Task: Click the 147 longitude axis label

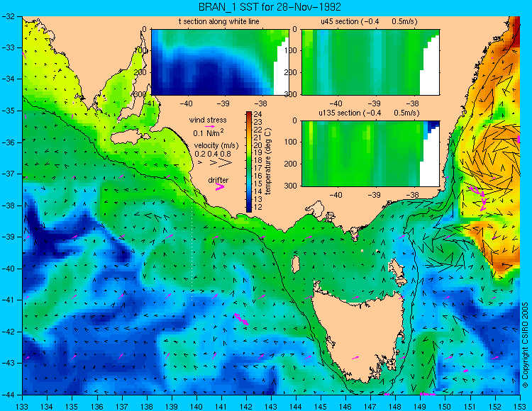Action: 370,406
